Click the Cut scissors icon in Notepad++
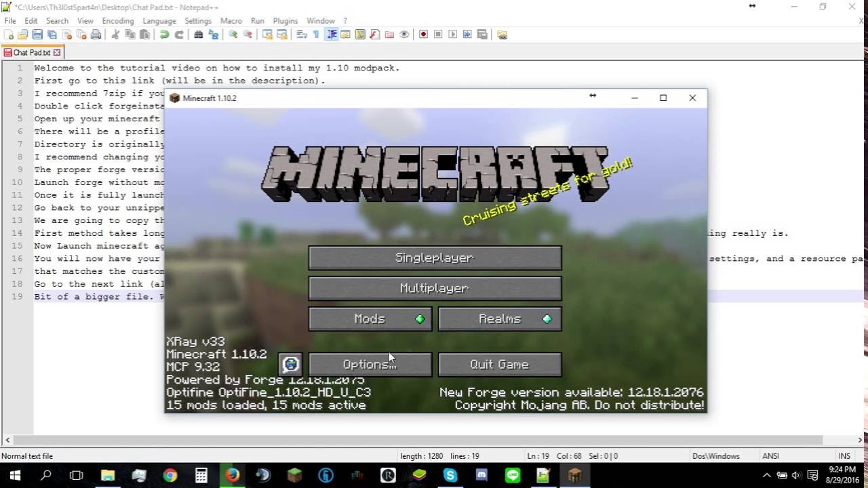Viewport: 868px width, 488px height. pos(115,35)
